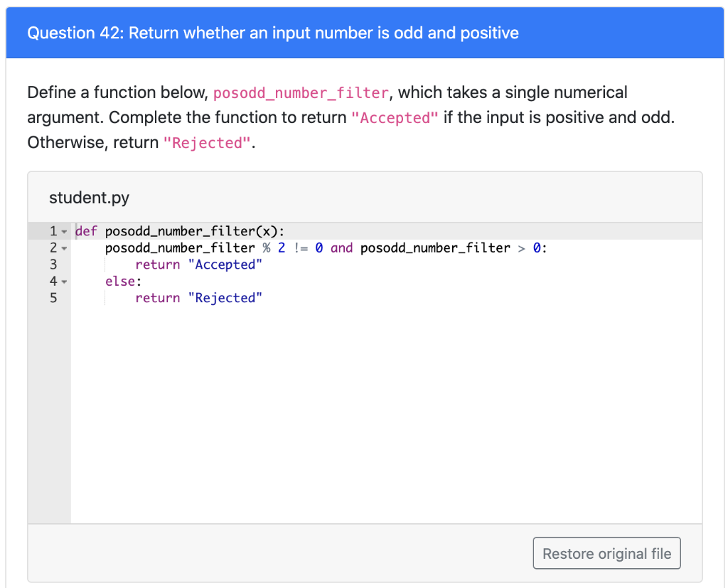The height and width of the screenshot is (588, 728).
Task: Click the return keyword on line 5
Action: pyautogui.click(x=158, y=297)
